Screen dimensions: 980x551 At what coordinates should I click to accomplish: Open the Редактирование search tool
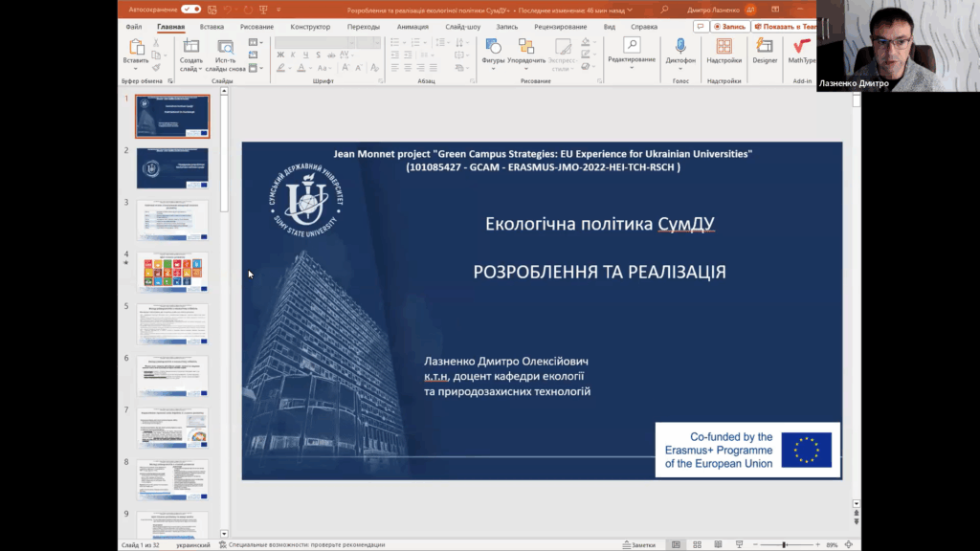point(632,45)
